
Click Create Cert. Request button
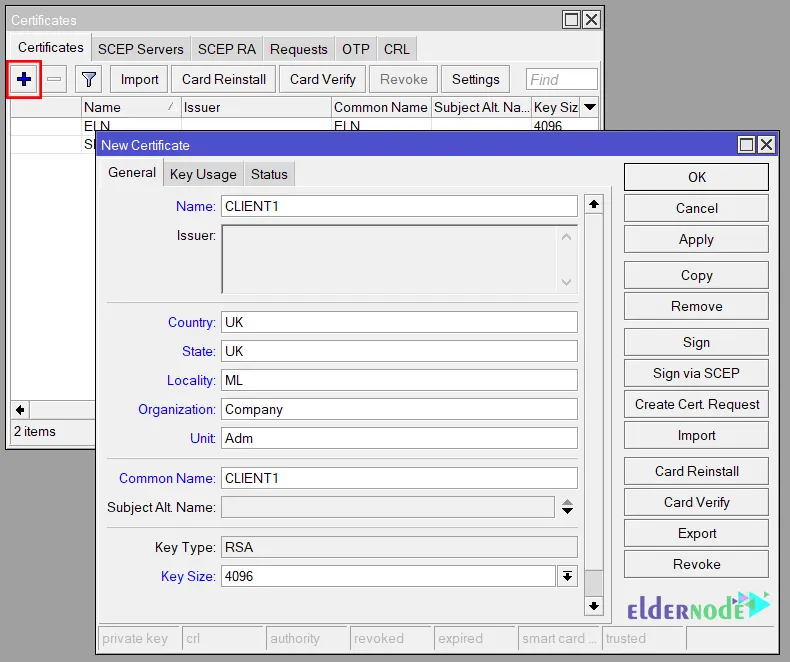(x=696, y=405)
